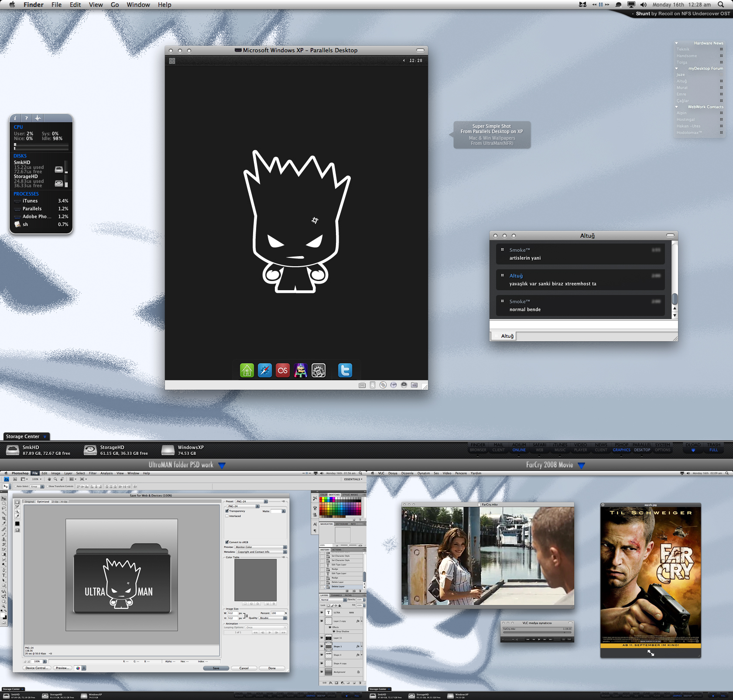Click the info 'i' button on iStat widget
733x700 pixels.
pos(15,118)
